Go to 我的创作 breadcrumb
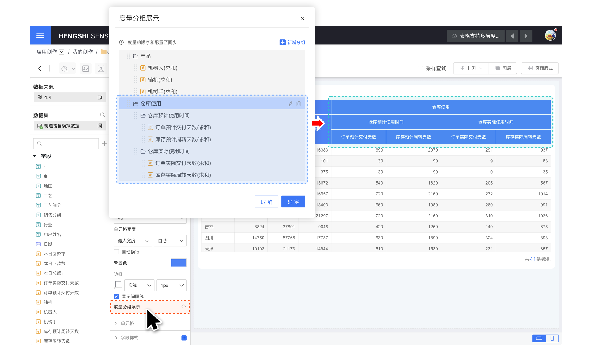The width and height of the screenshot is (592, 364). tap(83, 52)
